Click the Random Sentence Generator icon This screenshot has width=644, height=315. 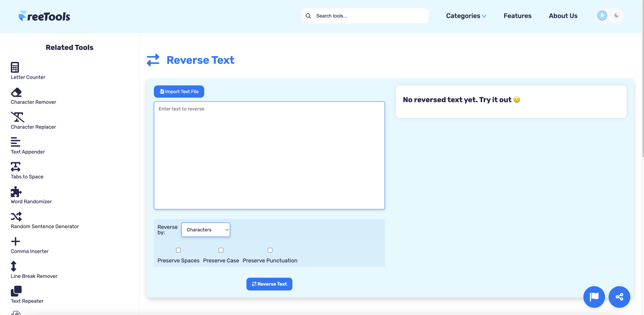16,217
